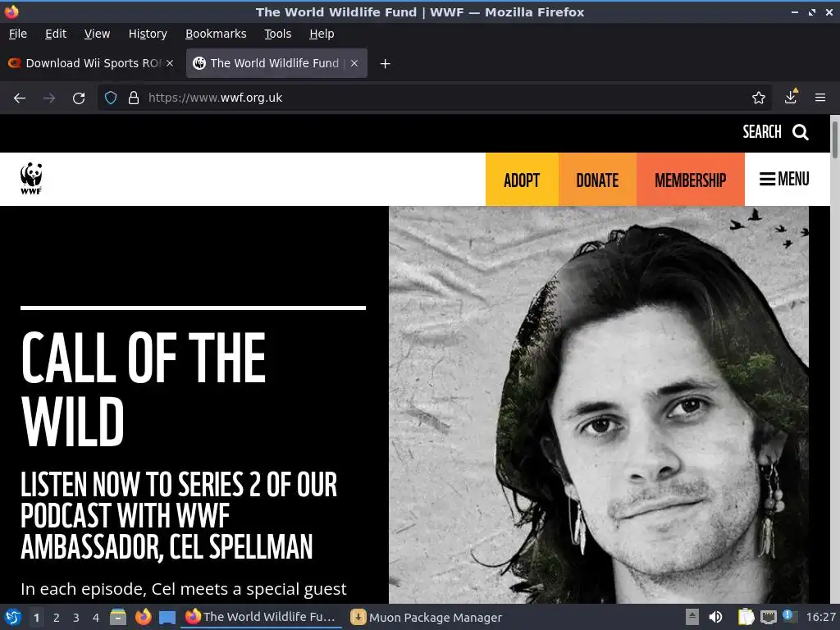Open the Edit menu
This screenshot has height=630, width=840.
[x=56, y=34]
